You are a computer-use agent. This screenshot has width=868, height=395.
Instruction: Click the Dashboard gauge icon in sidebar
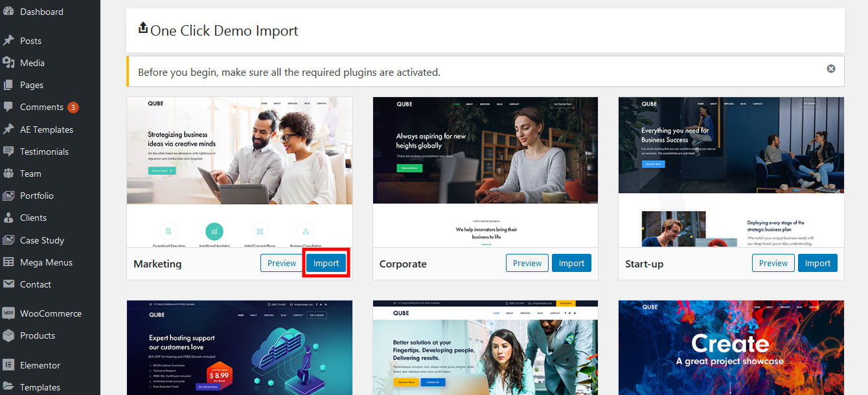(8, 12)
